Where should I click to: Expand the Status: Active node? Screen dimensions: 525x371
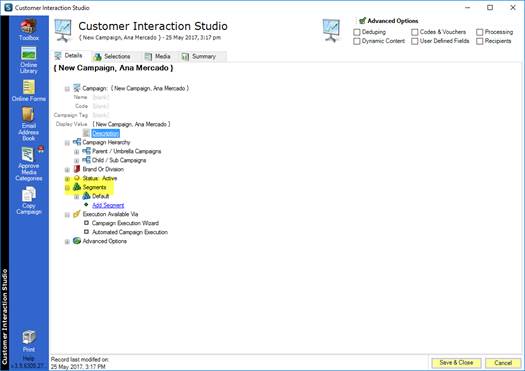[67, 179]
